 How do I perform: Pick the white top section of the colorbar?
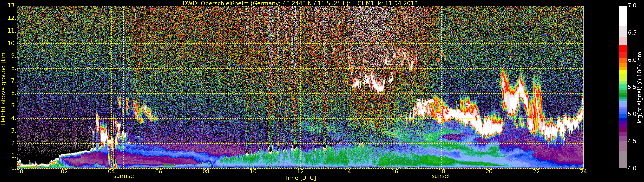(623, 15)
